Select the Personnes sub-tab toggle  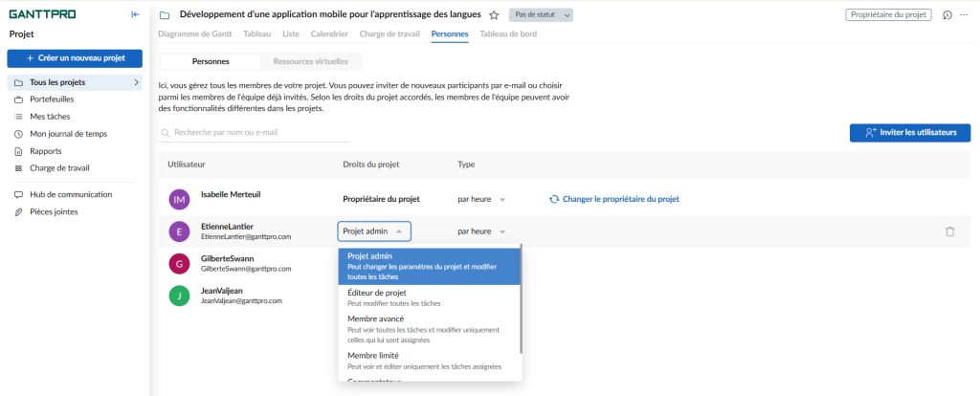[x=211, y=62]
